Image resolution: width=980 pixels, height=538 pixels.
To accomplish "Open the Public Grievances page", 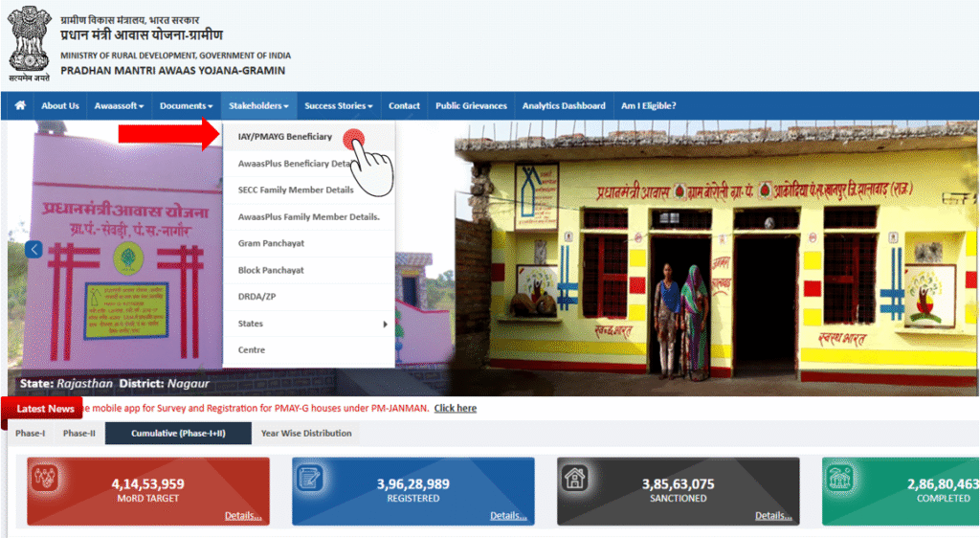I will [x=471, y=105].
